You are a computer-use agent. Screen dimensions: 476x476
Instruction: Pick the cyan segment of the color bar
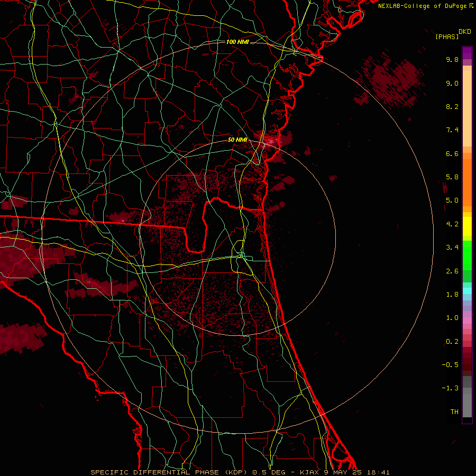pos(467,290)
